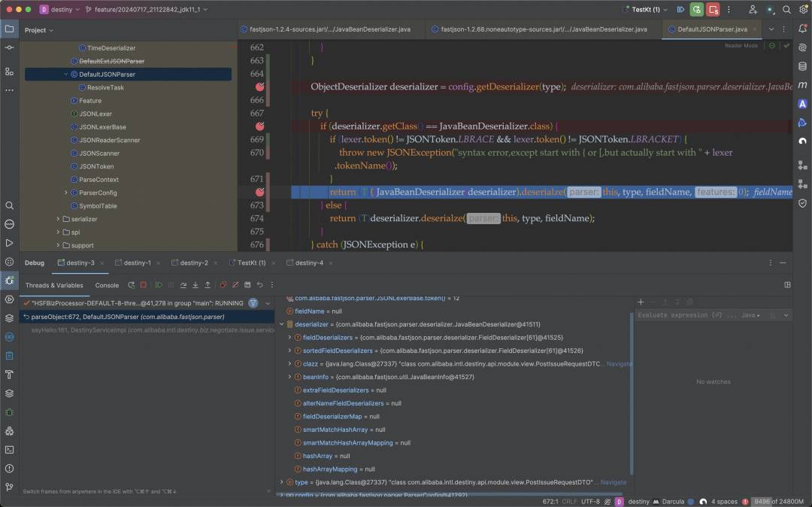Toggle Reader Mode in the editor
The width and height of the screenshot is (812, 507).
click(741, 46)
